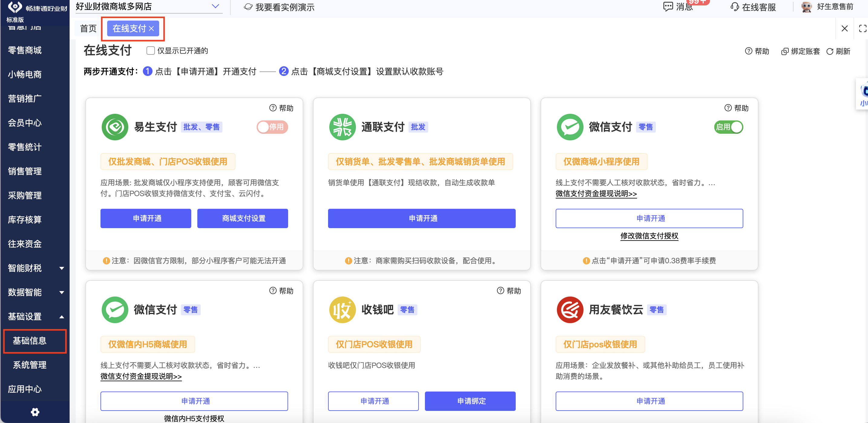Open 帮助 on the 微信支付 小程序 card

tap(737, 108)
